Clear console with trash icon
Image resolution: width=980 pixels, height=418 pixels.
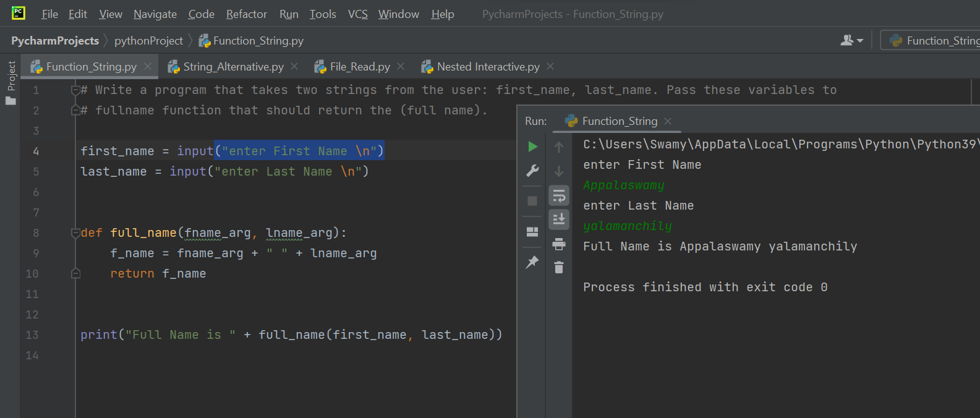click(559, 267)
